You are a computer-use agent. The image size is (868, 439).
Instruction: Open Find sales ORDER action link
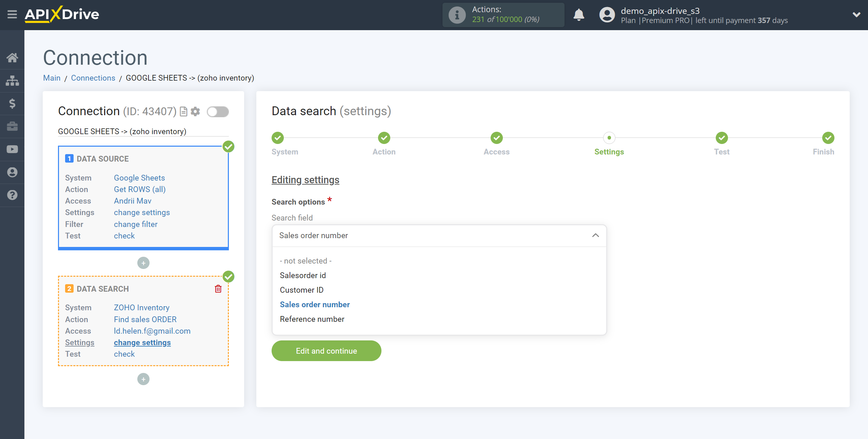tap(145, 319)
